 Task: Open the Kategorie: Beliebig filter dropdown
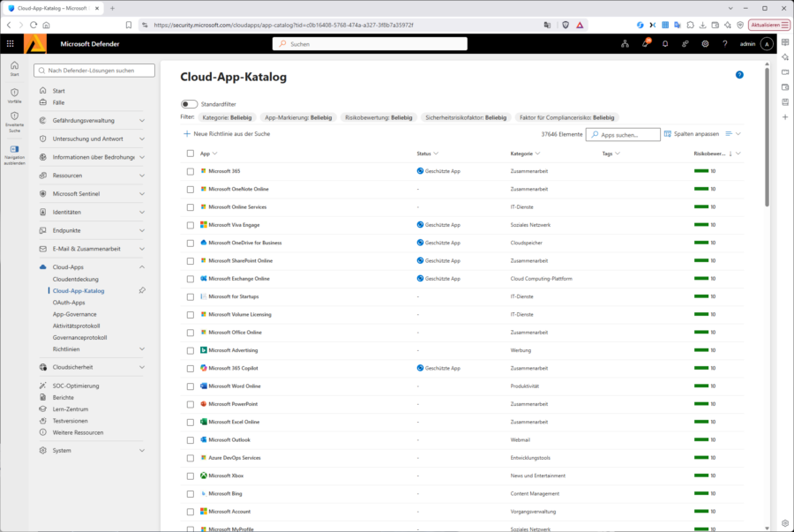pos(227,117)
